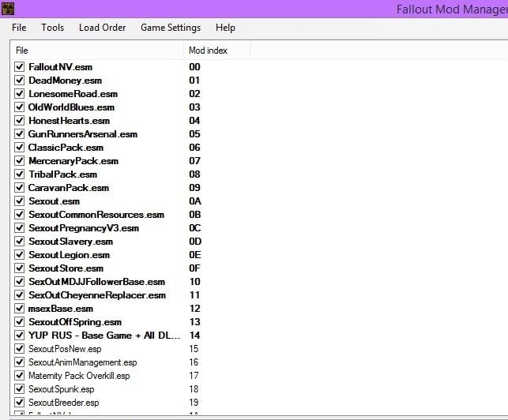Open the Load Order menu

[103, 28]
